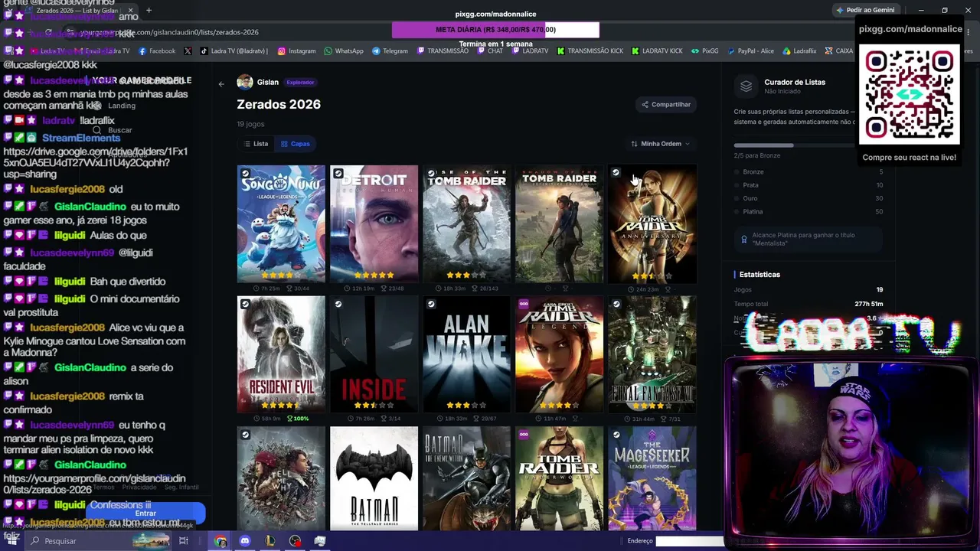Click the Endereço taskbar address field

click(689, 541)
